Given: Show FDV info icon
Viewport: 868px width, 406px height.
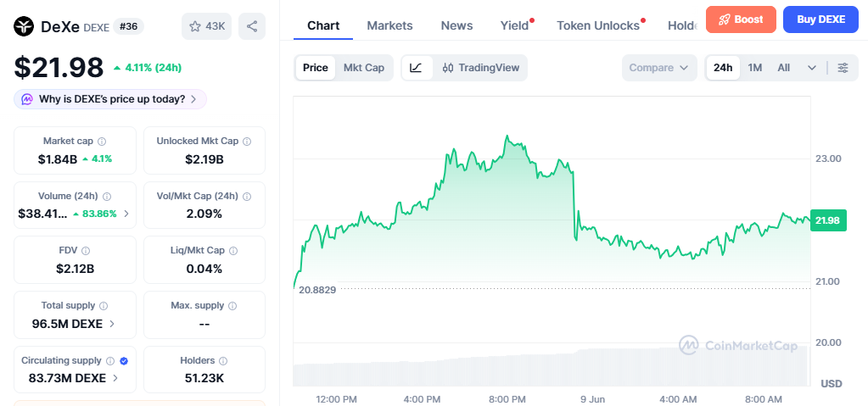Looking at the screenshot, I should tap(86, 251).
